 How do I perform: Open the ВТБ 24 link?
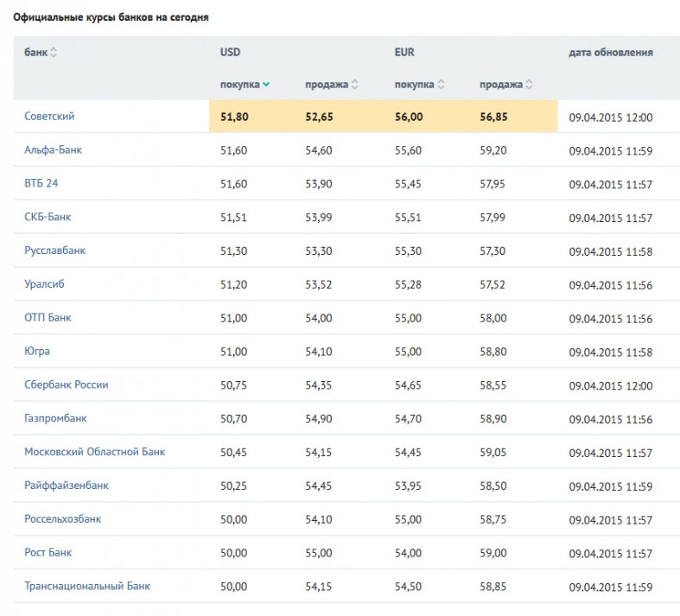pyautogui.click(x=41, y=183)
